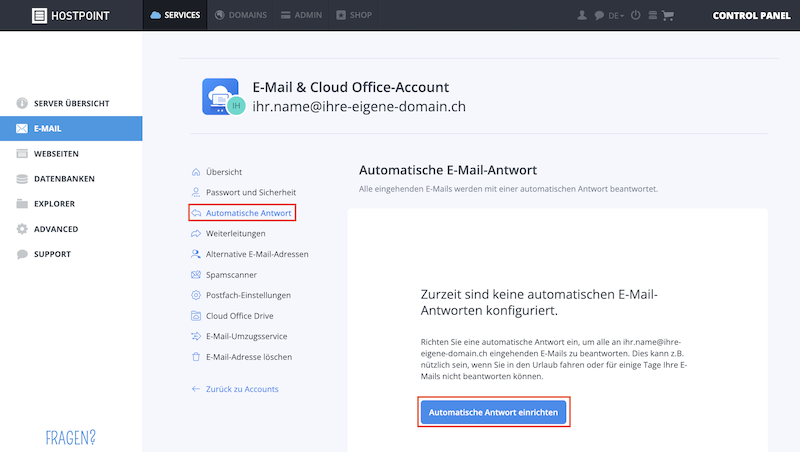Click the Spamscanner envelope icon

[196, 274]
